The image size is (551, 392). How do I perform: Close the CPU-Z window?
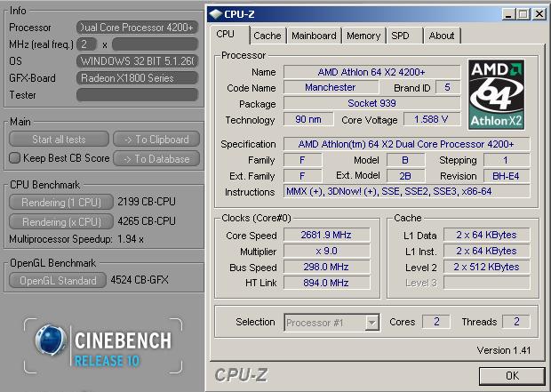pos(539,14)
